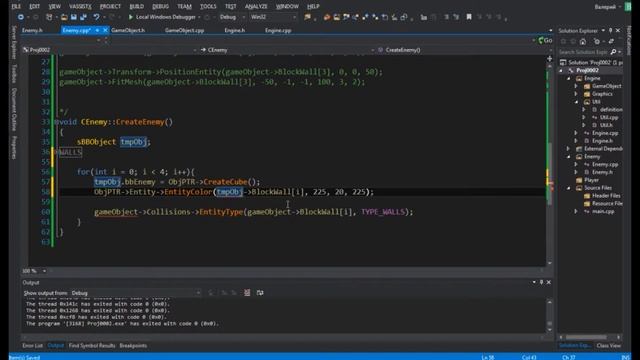Select main.cpp in Solution Explorer
The width and height of the screenshot is (640, 360).
tap(603, 211)
